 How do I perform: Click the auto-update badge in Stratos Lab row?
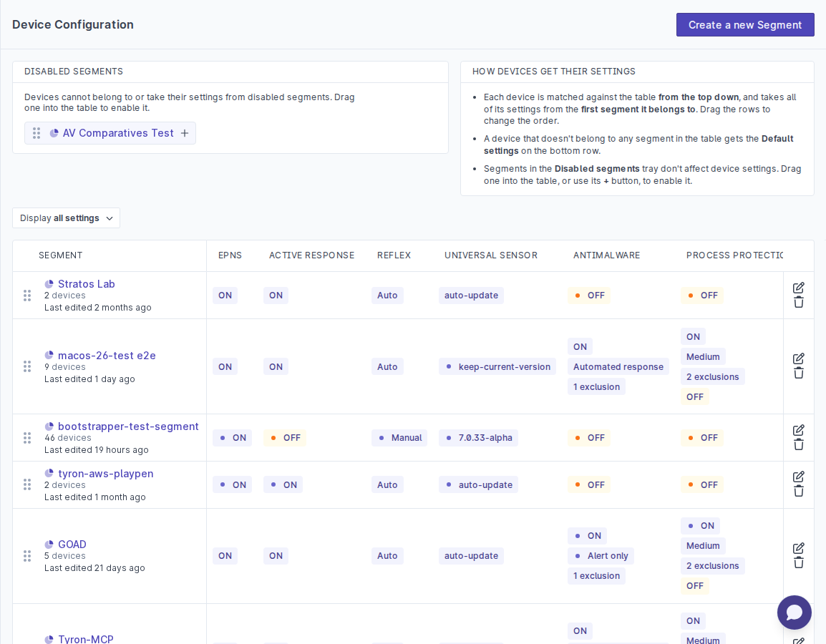point(471,296)
